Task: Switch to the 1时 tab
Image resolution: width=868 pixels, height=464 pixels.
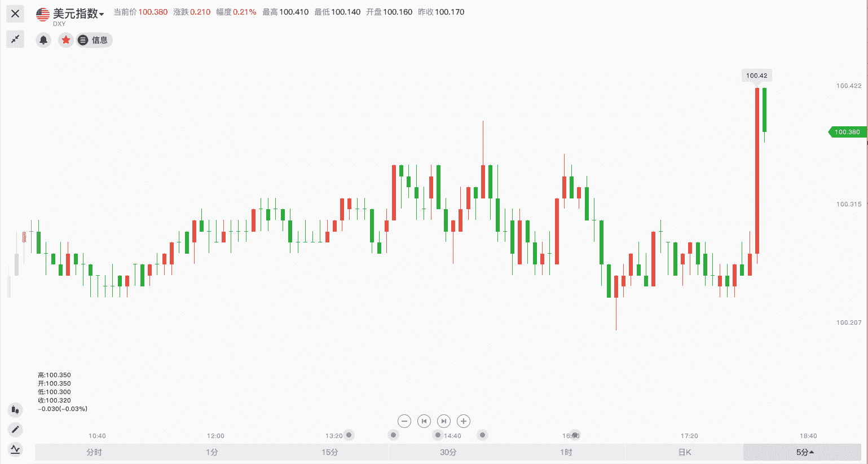Action: 566,452
